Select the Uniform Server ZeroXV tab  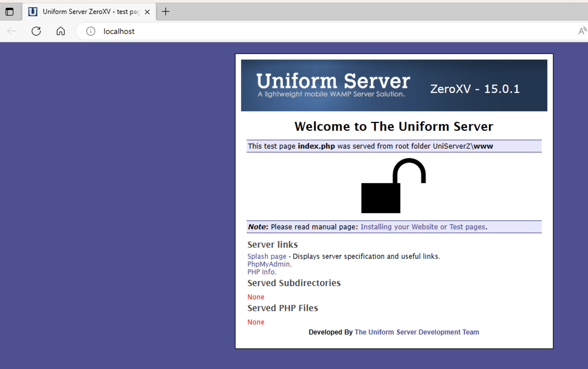(x=90, y=12)
